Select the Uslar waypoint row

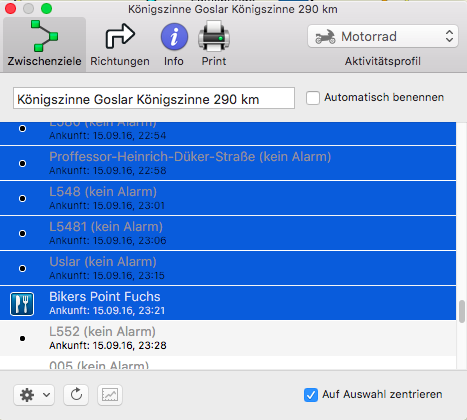(x=228, y=268)
